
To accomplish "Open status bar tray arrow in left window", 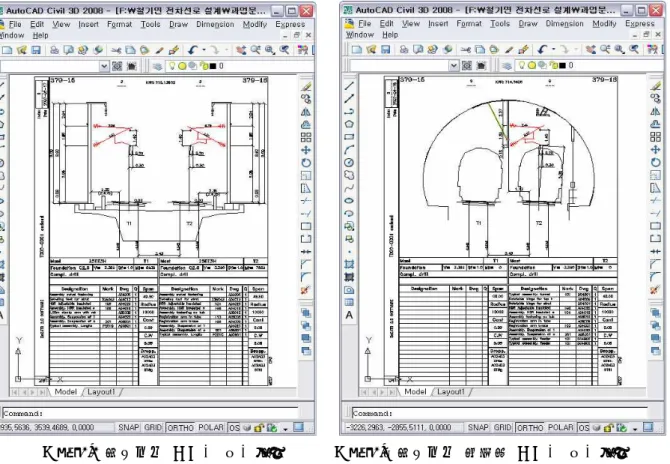I will [285, 428].
